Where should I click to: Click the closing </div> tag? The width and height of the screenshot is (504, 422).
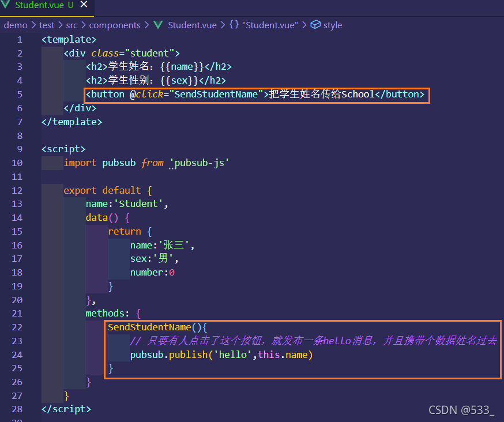(x=80, y=108)
